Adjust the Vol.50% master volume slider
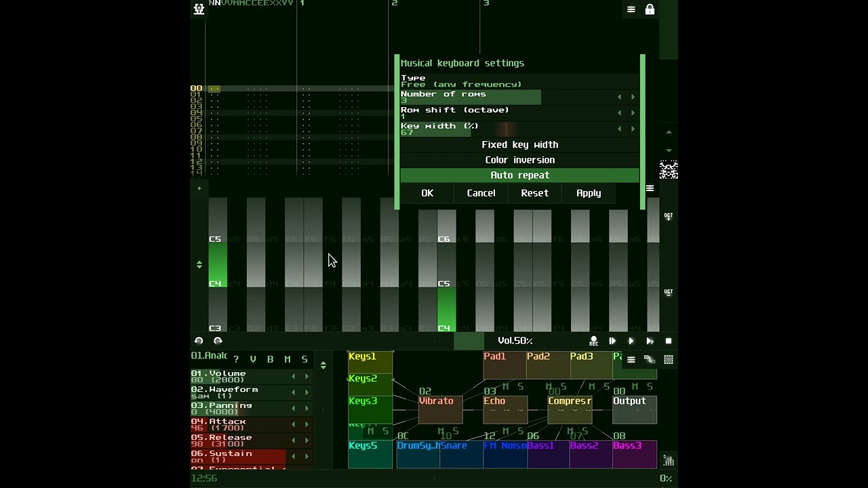 (515, 341)
